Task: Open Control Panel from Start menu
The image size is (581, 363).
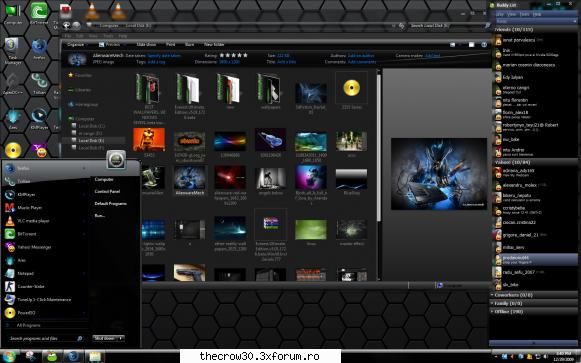Action: pos(107,192)
